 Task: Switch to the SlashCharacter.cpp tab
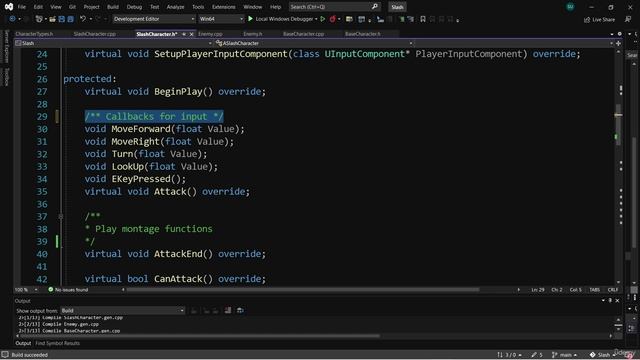point(95,34)
